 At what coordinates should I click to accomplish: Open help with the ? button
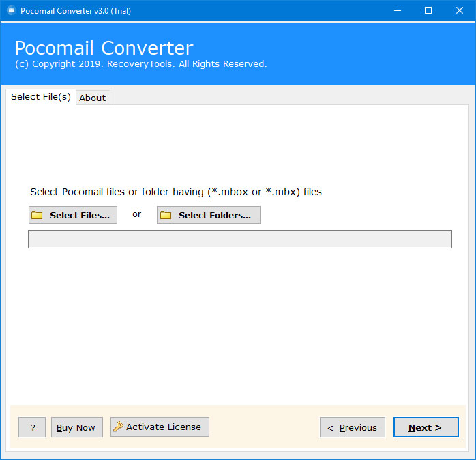click(x=32, y=427)
